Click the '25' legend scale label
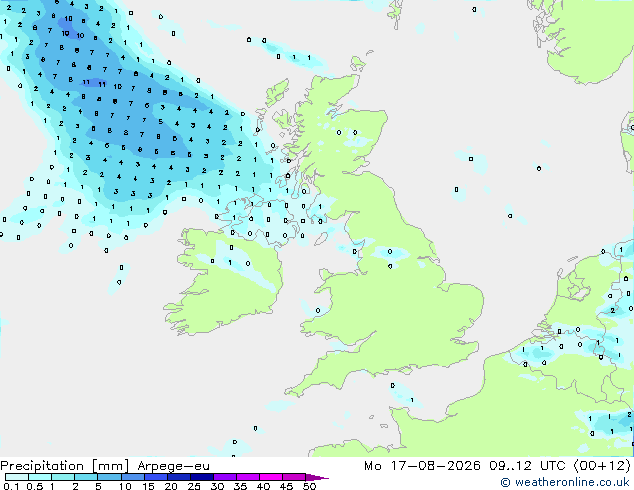The width and height of the screenshot is (634, 490). coord(194,486)
